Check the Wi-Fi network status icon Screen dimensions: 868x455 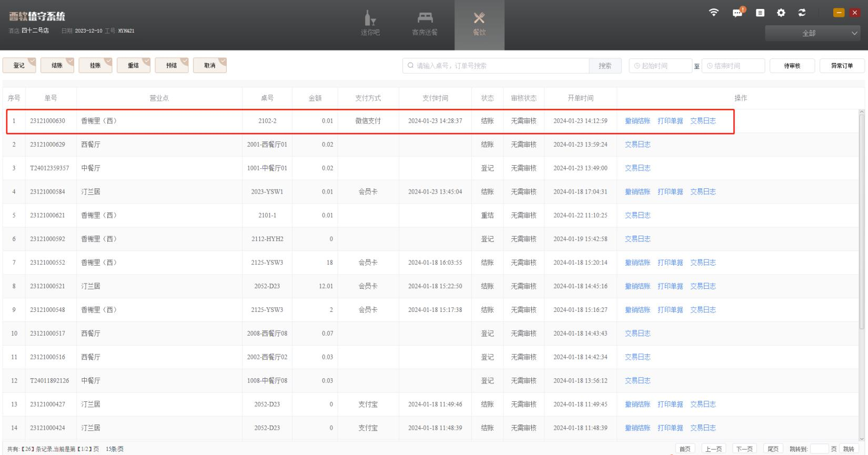coord(713,13)
